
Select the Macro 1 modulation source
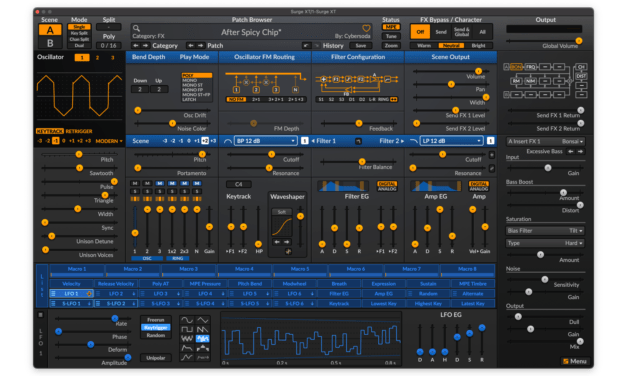[77, 271]
